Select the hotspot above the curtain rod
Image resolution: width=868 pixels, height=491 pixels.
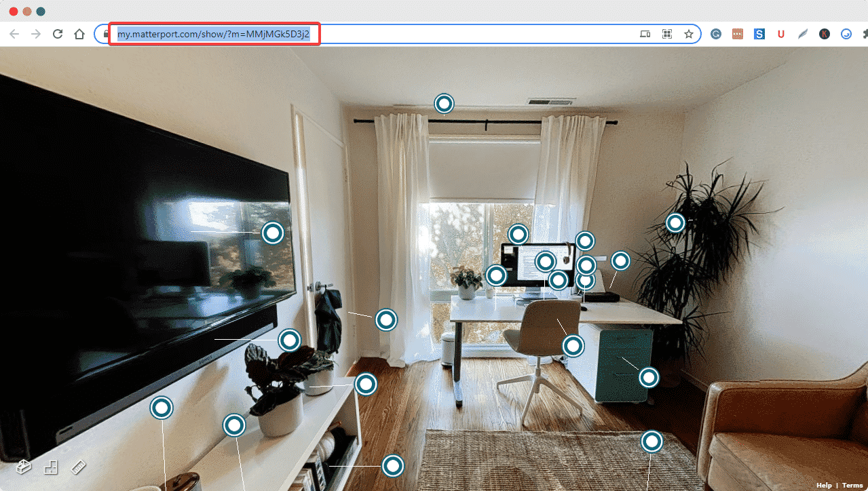pyautogui.click(x=443, y=104)
